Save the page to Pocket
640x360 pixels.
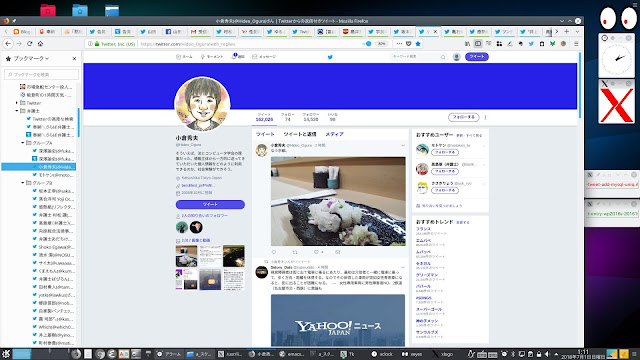pos(409,44)
